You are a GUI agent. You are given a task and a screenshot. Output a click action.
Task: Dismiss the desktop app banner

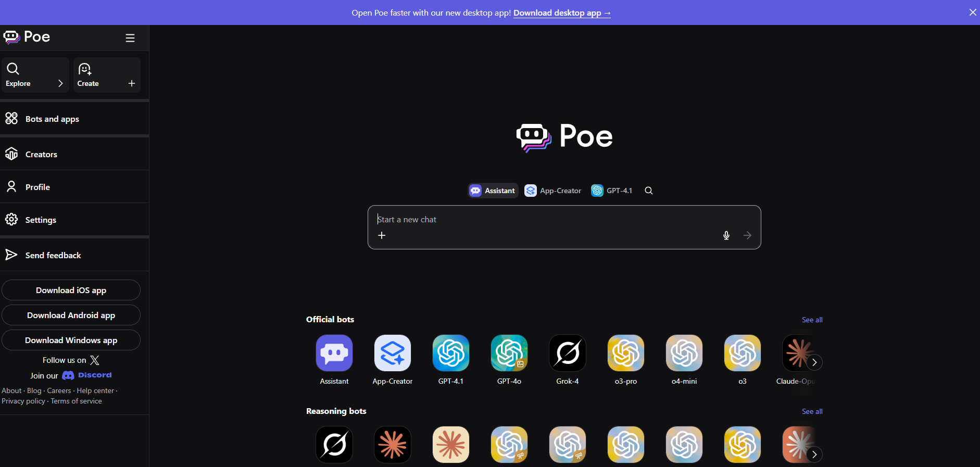[x=972, y=12]
